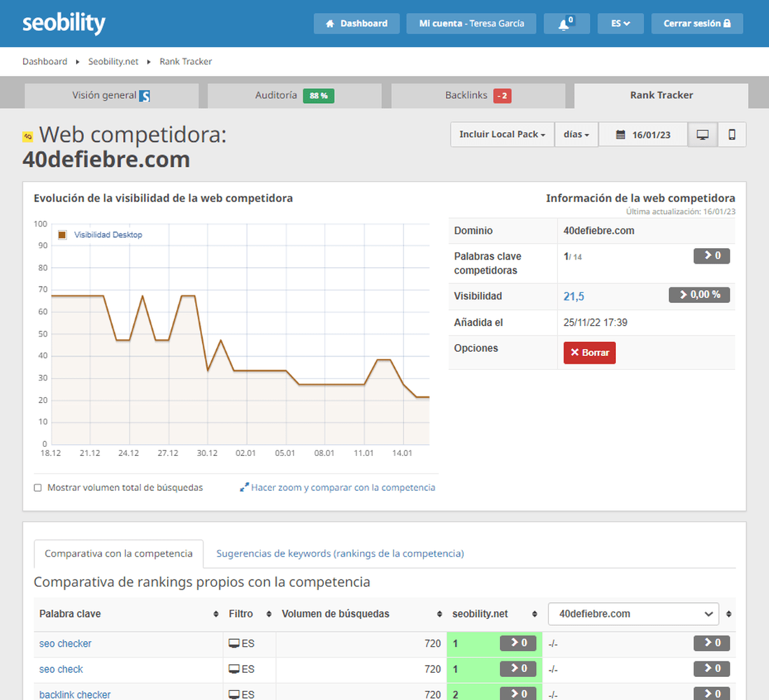
Task: Open the backlink checker keyword link
Action: 75,694
